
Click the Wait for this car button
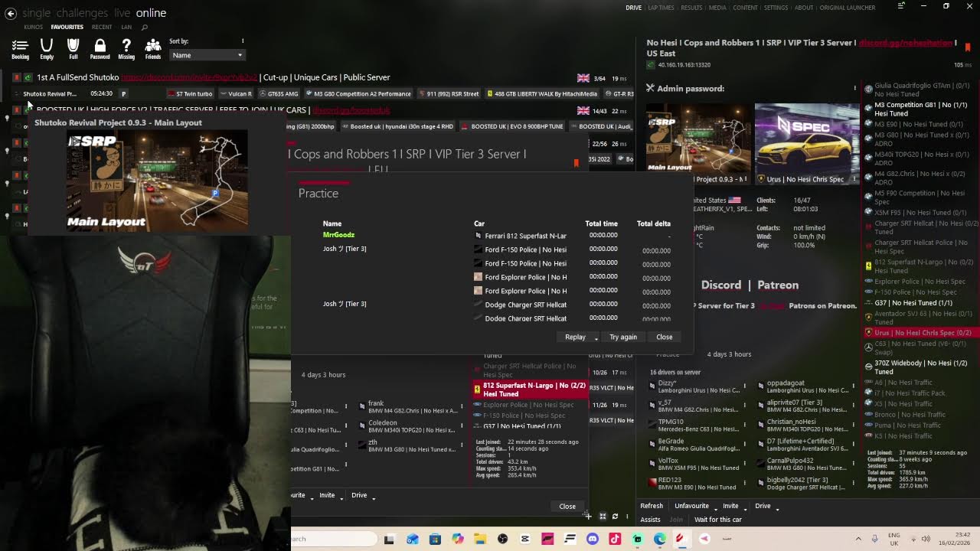(718, 520)
